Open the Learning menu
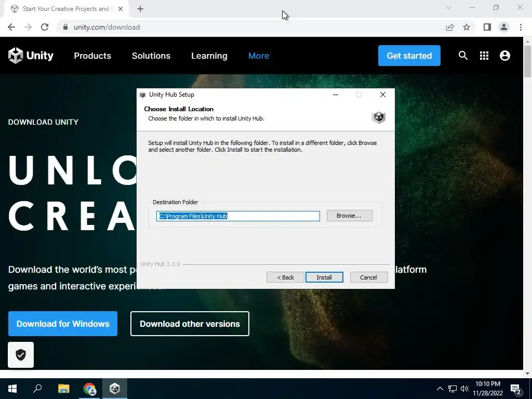Image resolution: width=532 pixels, height=399 pixels. pyautogui.click(x=209, y=56)
